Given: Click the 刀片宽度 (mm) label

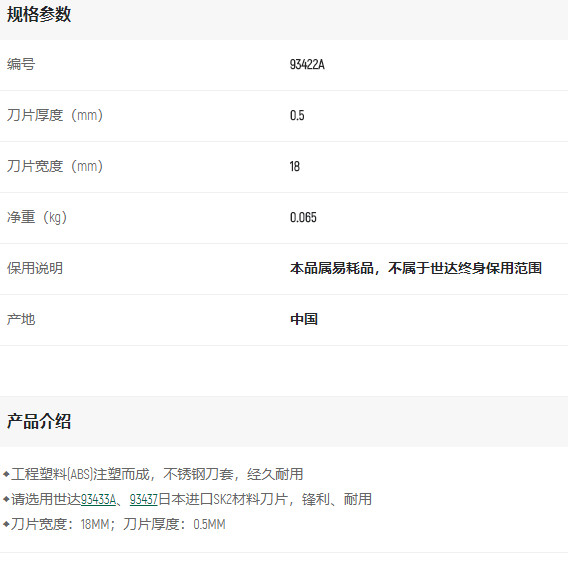Looking at the screenshot, I should pos(55,166).
